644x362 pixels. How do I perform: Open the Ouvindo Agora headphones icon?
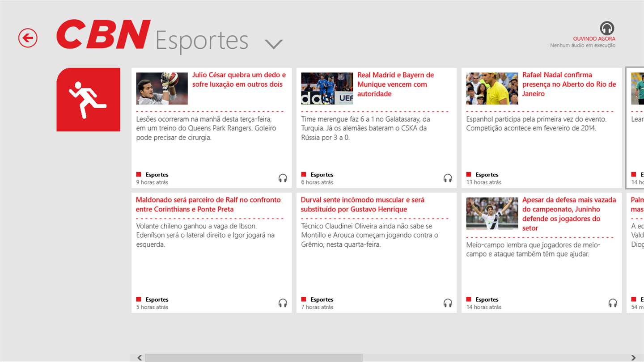(x=607, y=28)
